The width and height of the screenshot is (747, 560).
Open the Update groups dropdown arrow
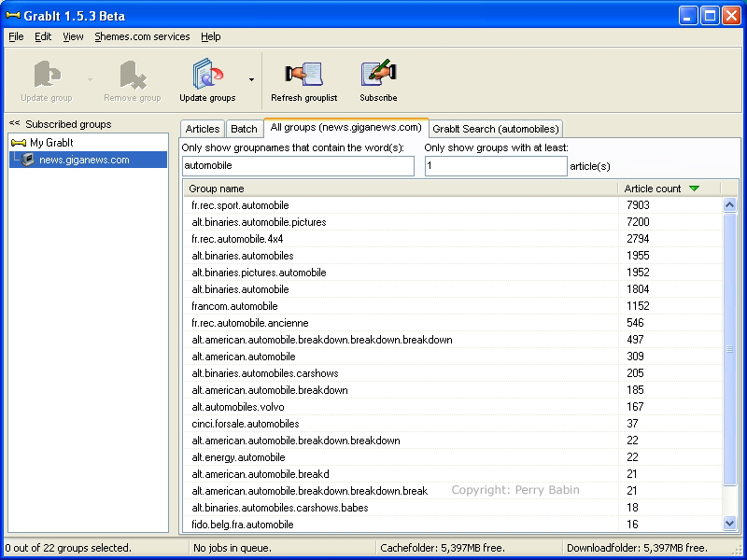(251, 79)
